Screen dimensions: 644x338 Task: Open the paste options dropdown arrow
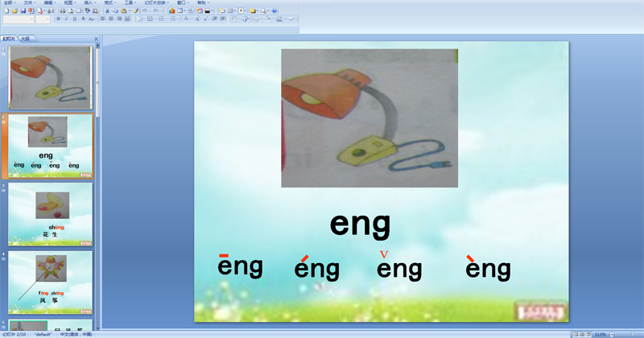[x=129, y=11]
